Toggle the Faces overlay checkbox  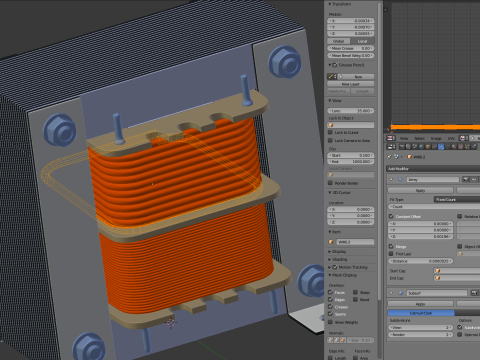coord(330,292)
